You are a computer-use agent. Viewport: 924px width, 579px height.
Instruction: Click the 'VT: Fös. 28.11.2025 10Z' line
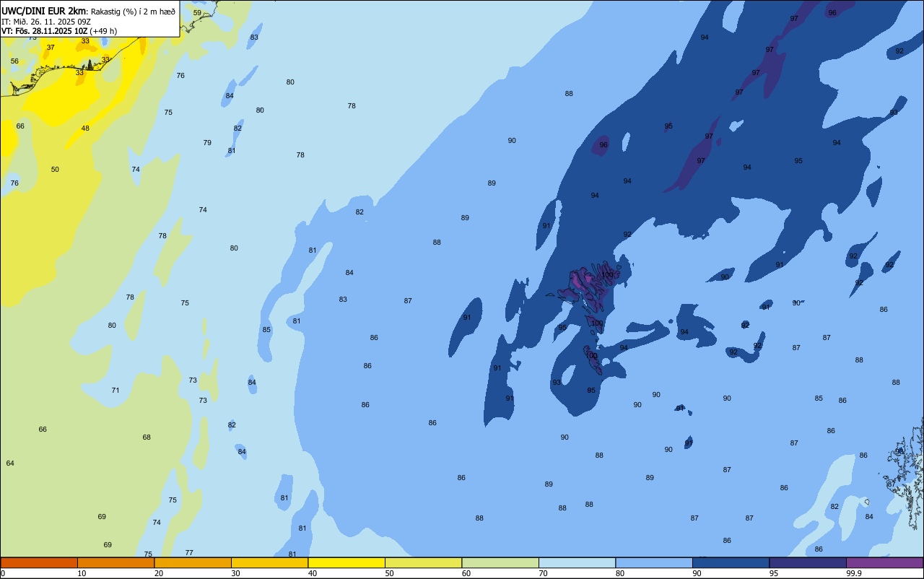pos(44,31)
